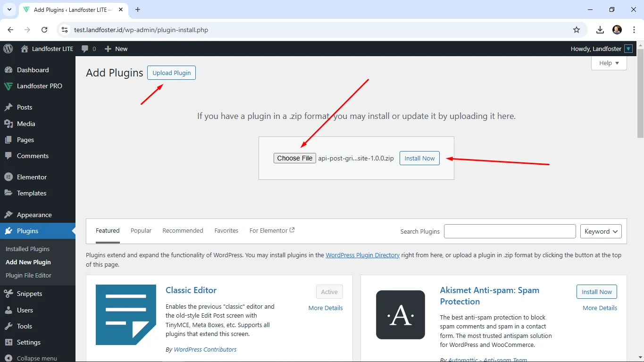The width and height of the screenshot is (644, 362).
Task: Click the Active button for Classic Editor
Action: [x=329, y=292]
